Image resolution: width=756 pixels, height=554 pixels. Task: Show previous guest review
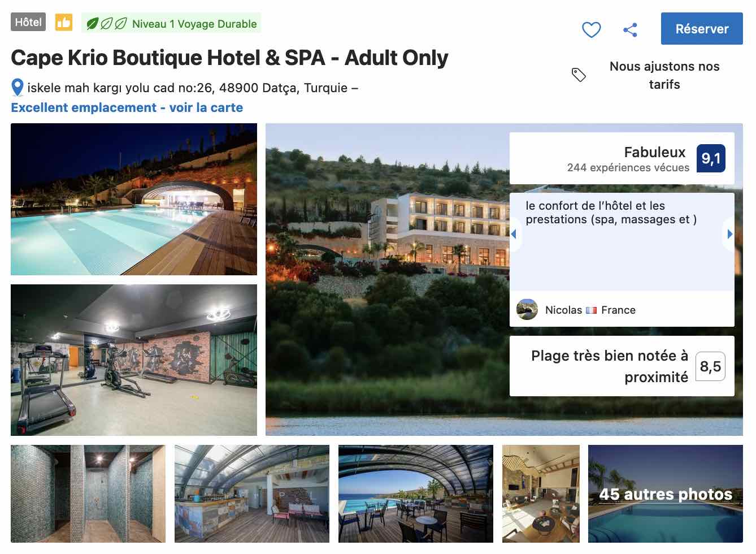pyautogui.click(x=514, y=234)
